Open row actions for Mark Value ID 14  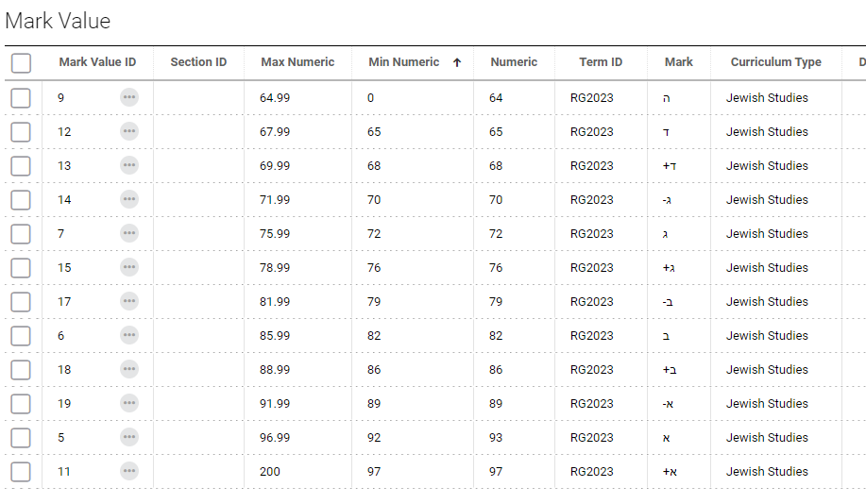point(129,199)
